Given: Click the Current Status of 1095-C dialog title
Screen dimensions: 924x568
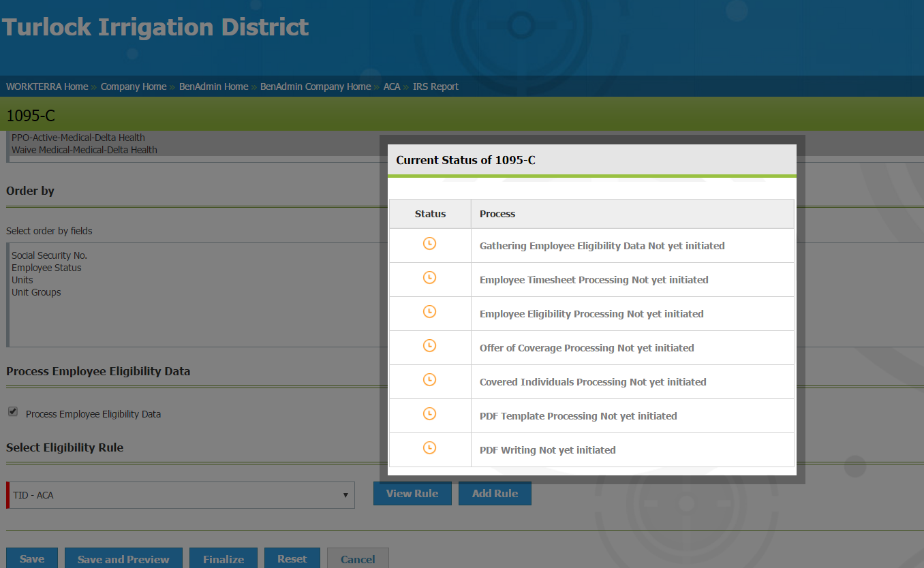Looking at the screenshot, I should point(466,161).
